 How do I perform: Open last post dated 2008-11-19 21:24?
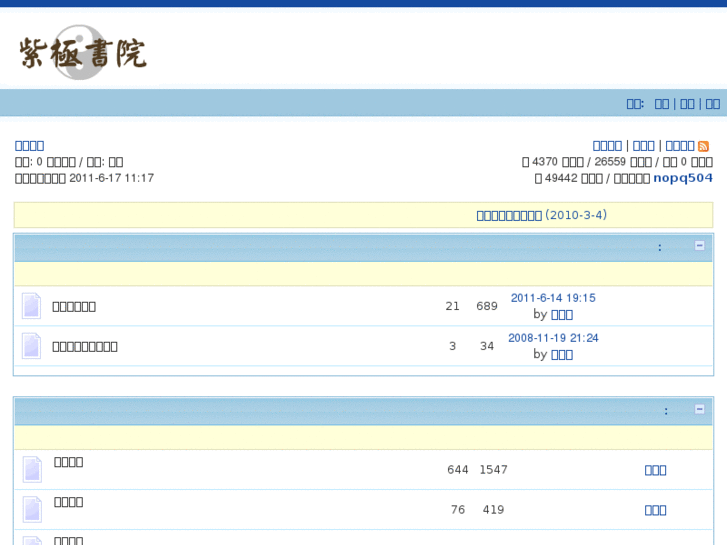point(553,338)
